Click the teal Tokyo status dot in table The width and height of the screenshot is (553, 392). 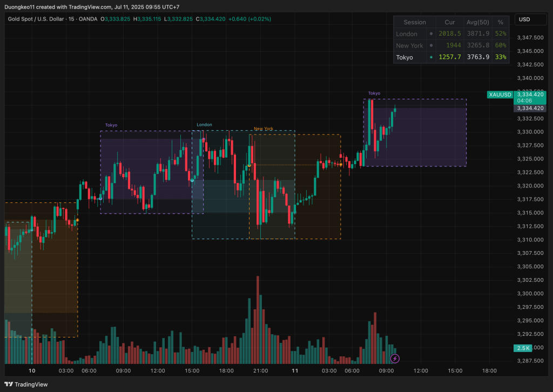(x=431, y=57)
